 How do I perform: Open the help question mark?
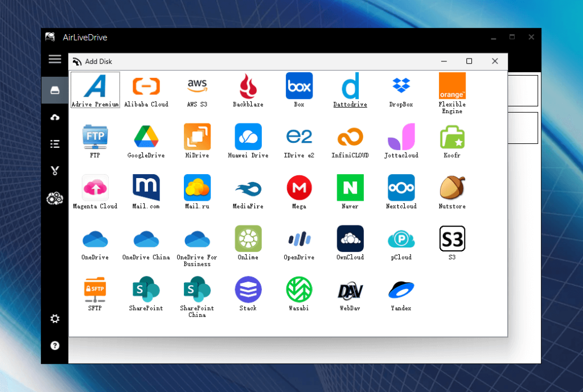pos(55,345)
